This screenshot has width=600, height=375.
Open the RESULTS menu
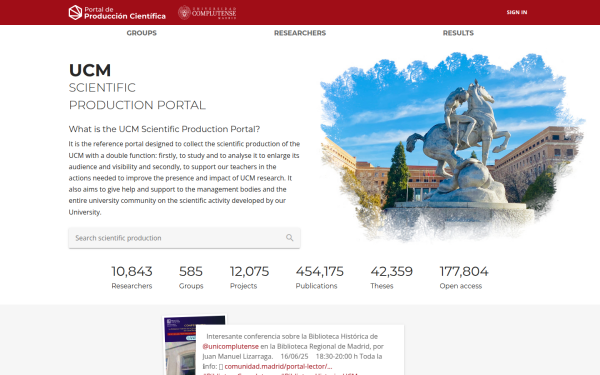(x=458, y=33)
